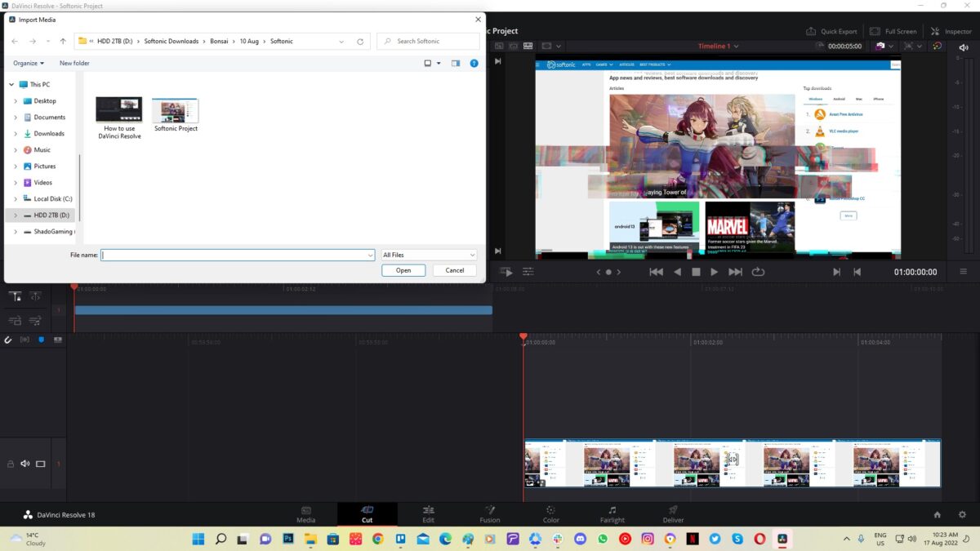This screenshot has width=980, height=551.
Task: Select the Softonic Project file thumbnail
Action: (176, 110)
